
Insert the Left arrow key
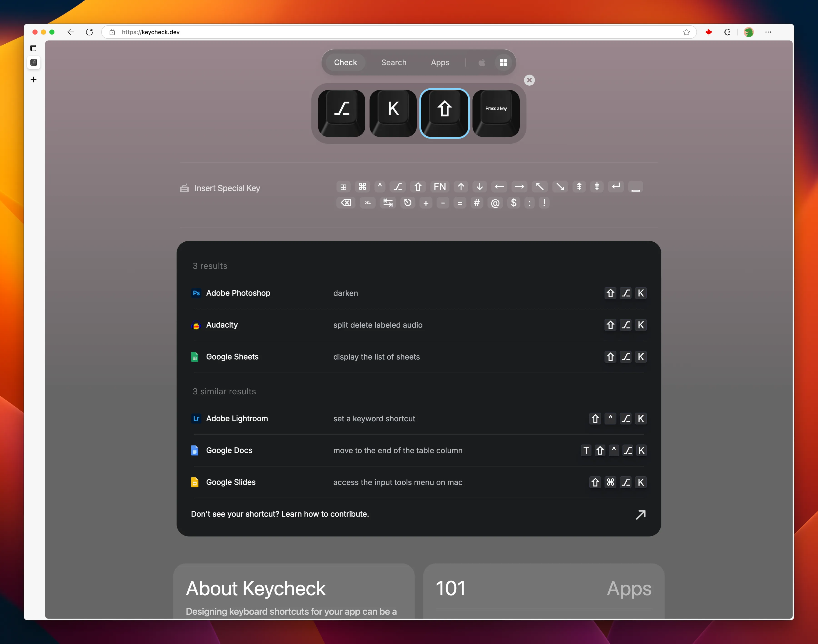[499, 187]
